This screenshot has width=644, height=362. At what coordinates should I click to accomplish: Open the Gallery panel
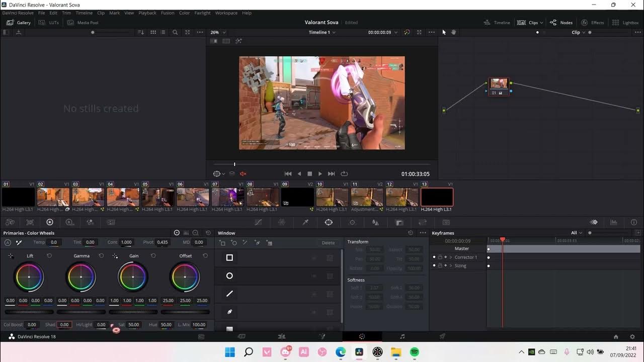point(19,23)
